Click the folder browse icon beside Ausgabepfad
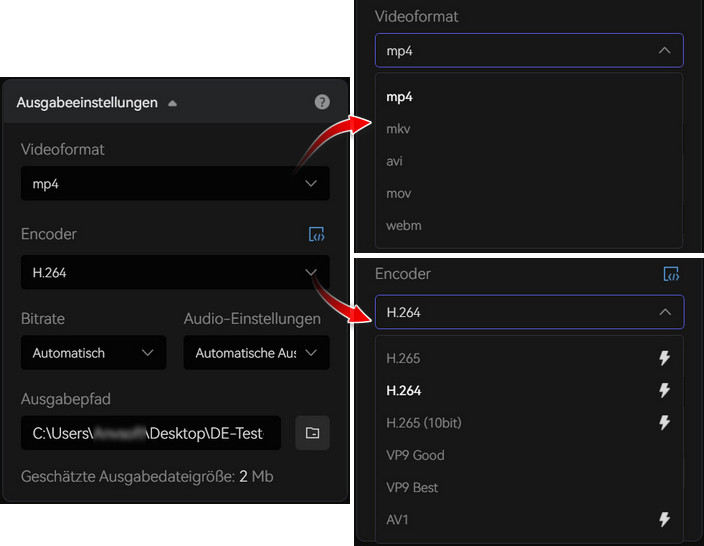This screenshot has width=704, height=546. coord(312,433)
